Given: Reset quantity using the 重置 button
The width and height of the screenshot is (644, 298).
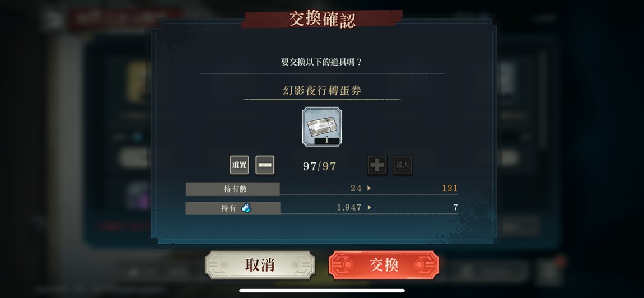Looking at the screenshot, I should (x=240, y=165).
